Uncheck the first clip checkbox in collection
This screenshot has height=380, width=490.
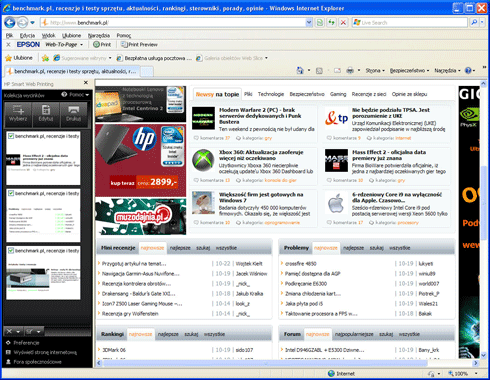coord(11,136)
